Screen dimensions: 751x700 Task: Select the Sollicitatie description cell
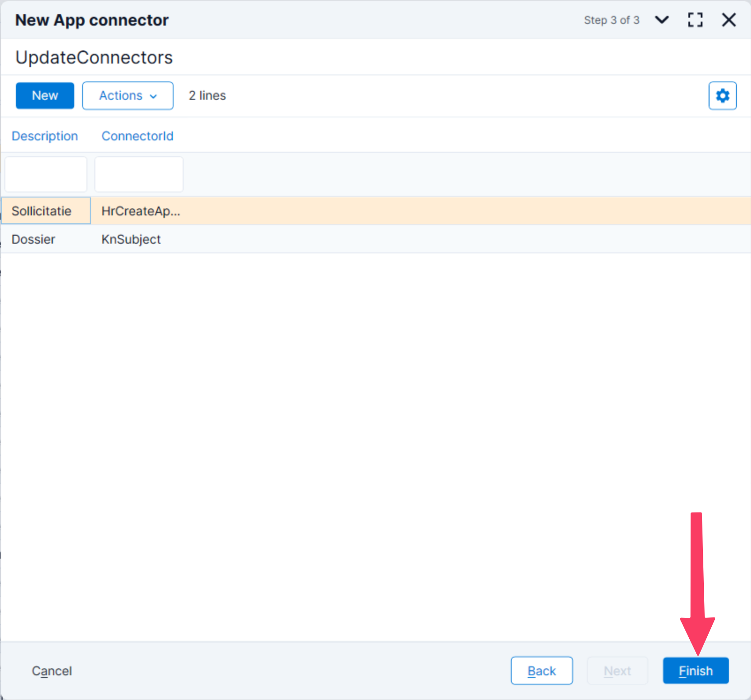(46, 211)
